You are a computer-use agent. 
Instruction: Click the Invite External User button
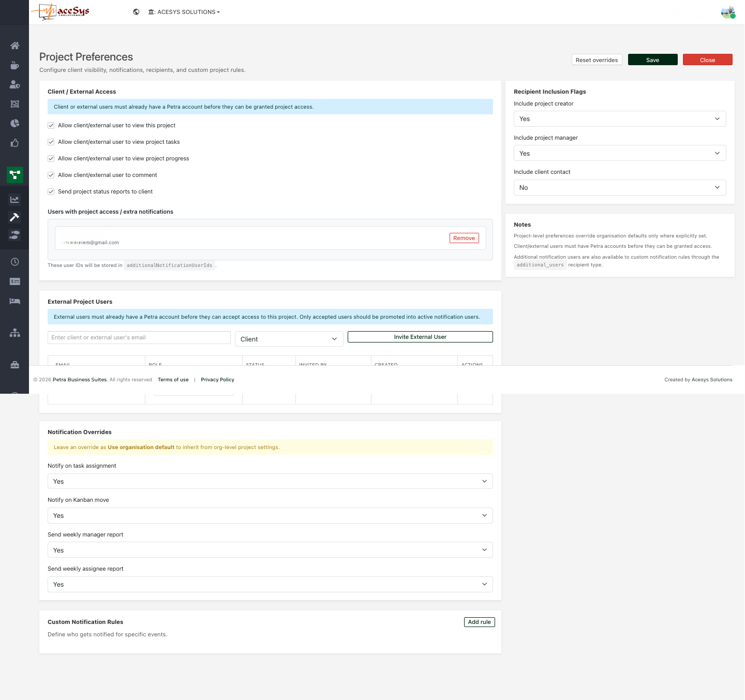coord(420,337)
